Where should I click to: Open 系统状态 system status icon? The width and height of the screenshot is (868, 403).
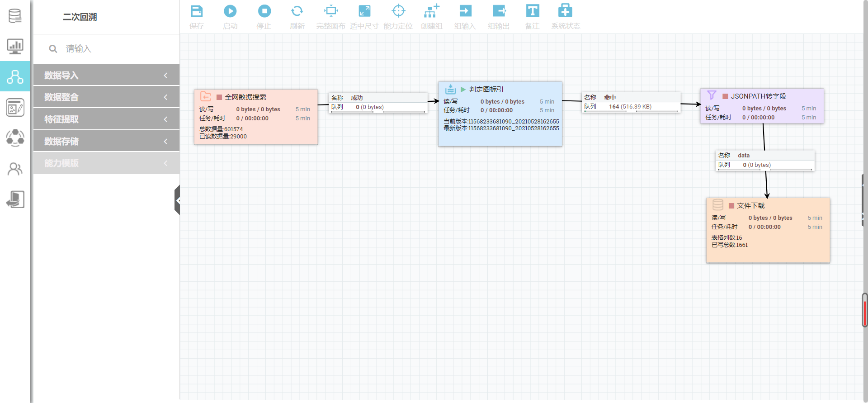[x=565, y=11]
